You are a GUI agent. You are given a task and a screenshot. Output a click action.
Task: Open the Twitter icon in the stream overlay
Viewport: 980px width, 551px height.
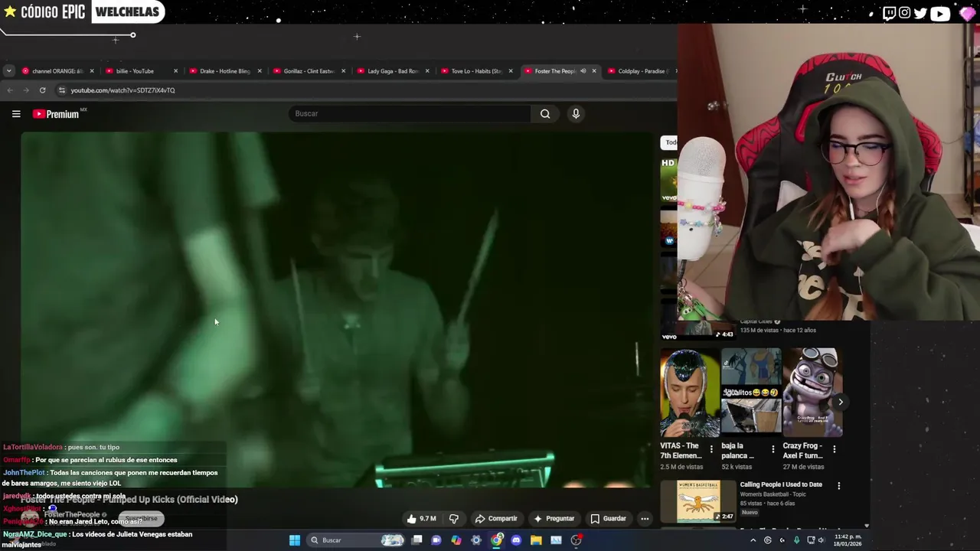[920, 13]
